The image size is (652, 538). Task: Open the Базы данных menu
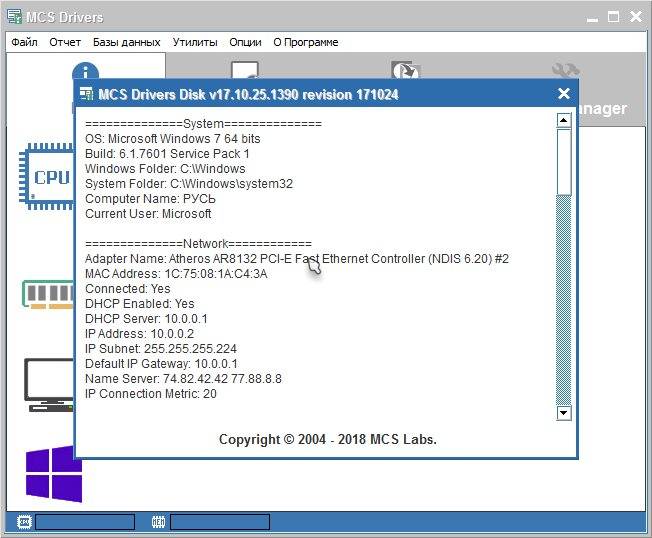(x=126, y=42)
